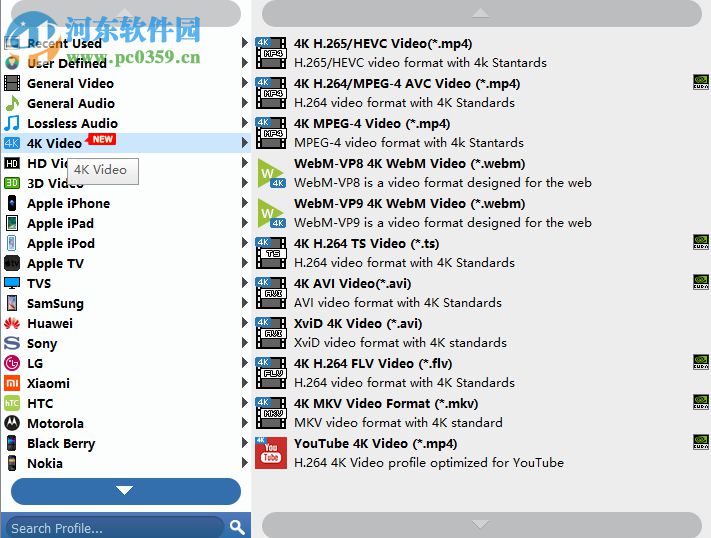Click the SamSung phone icon
The height and width of the screenshot is (538, 711).
tap(12, 303)
